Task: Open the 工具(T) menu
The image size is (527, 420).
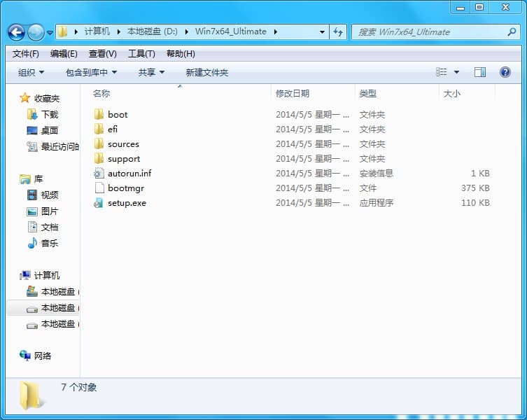Action: click(141, 54)
